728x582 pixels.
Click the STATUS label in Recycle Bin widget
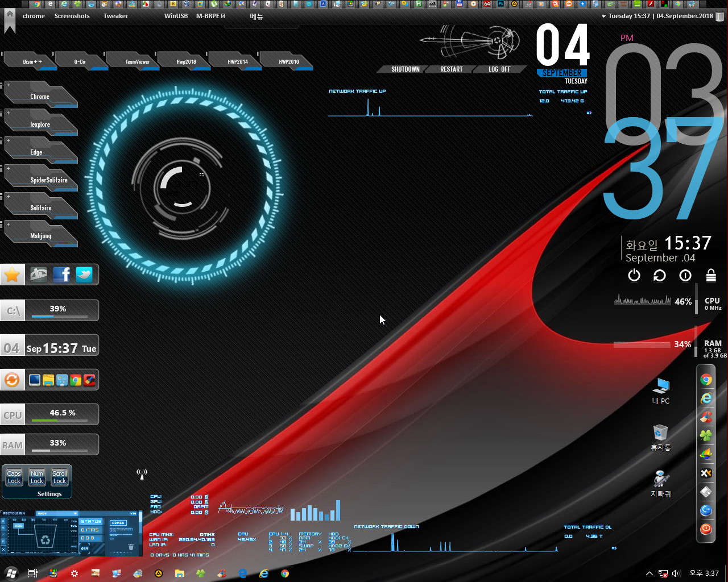pyautogui.click(x=91, y=521)
